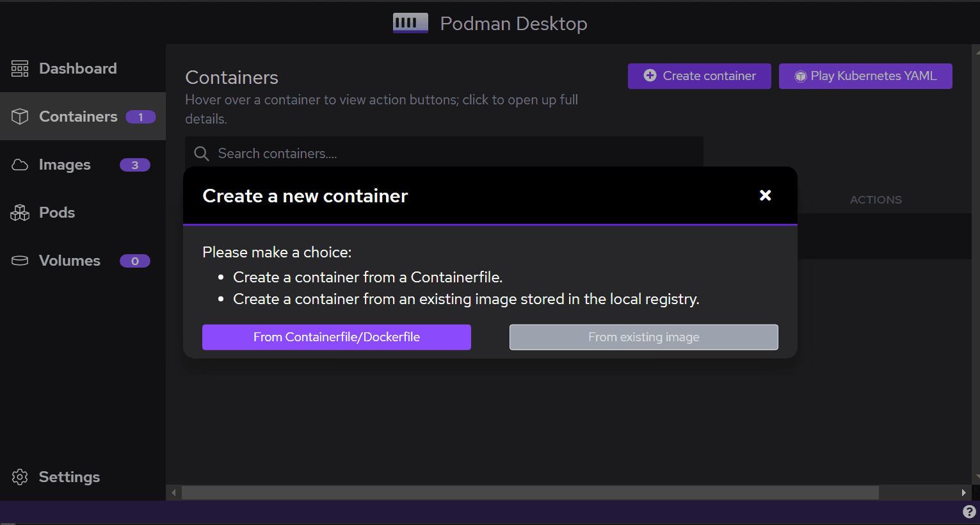980x525 pixels.
Task: Click the help question mark icon
Action: click(x=969, y=512)
